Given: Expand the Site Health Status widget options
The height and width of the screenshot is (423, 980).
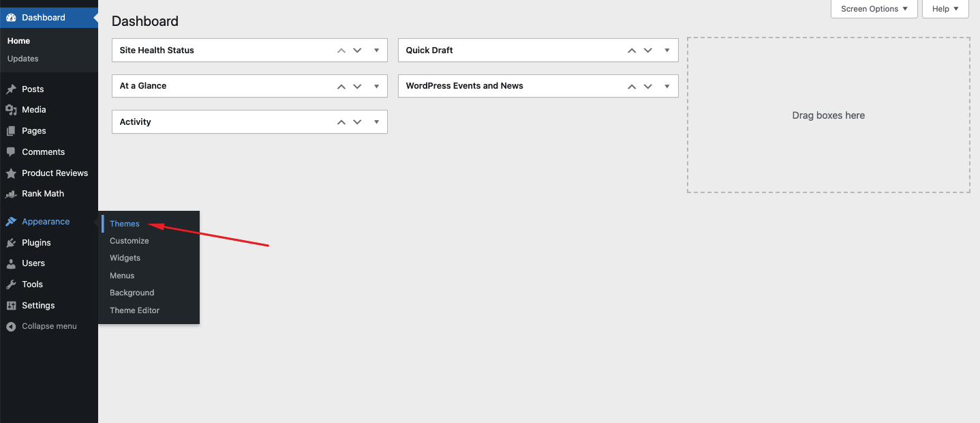Looking at the screenshot, I should (x=376, y=50).
